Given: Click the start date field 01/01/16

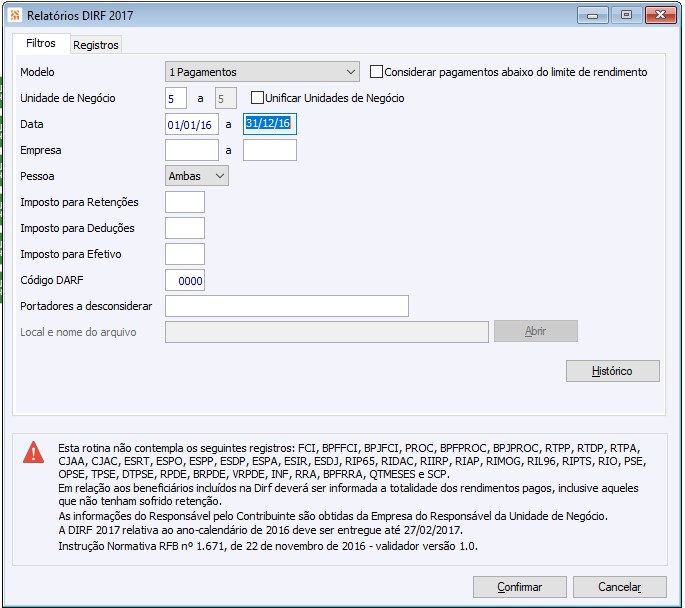Looking at the screenshot, I should pyautogui.click(x=192, y=124).
